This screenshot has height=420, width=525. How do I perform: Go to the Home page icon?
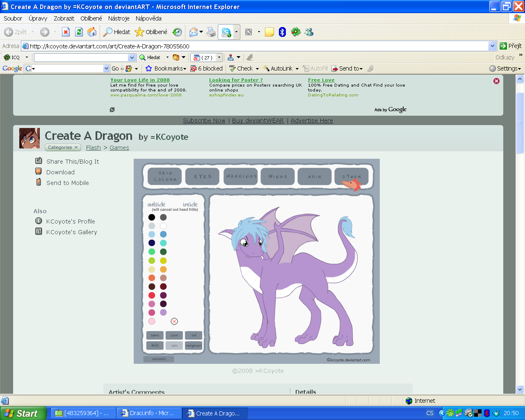[92, 32]
